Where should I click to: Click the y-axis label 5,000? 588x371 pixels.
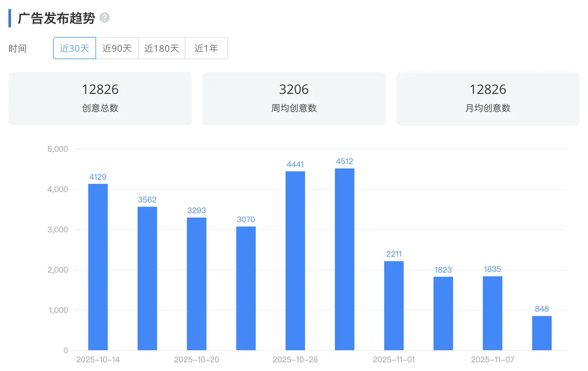coord(58,149)
